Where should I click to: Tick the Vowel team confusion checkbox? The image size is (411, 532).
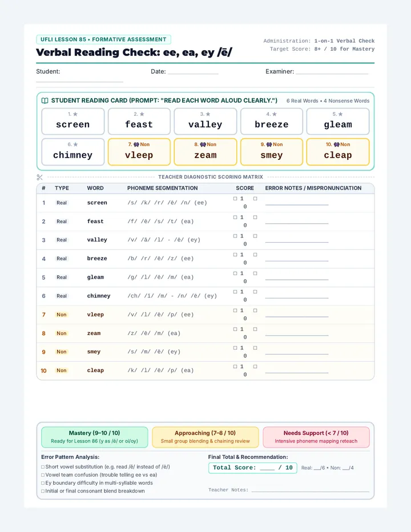pos(43,475)
